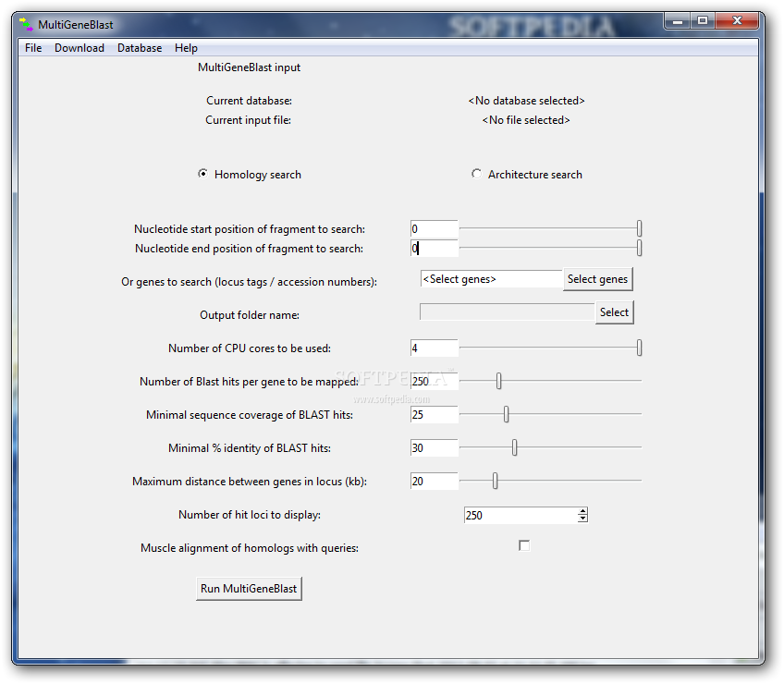Click the nucleotide end position input field
Image resolution: width=784 pixels, height=684 pixels.
coord(434,248)
